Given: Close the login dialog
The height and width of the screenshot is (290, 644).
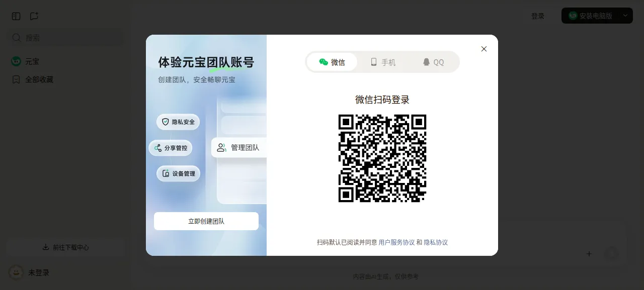Looking at the screenshot, I should 484,49.
